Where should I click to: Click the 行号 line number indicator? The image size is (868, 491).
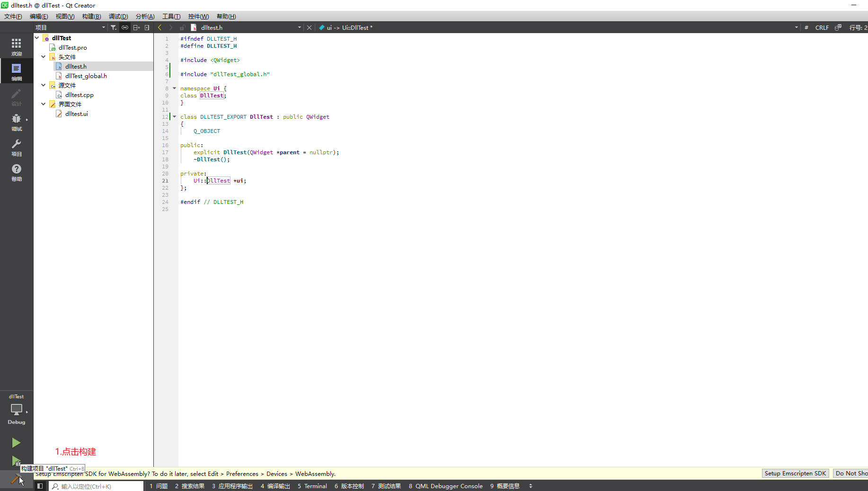point(858,27)
